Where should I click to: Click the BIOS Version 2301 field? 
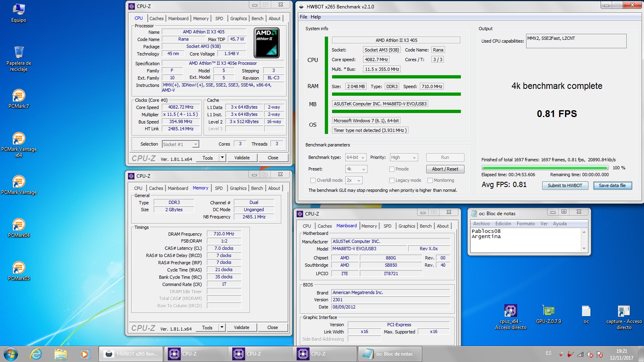[390, 300]
